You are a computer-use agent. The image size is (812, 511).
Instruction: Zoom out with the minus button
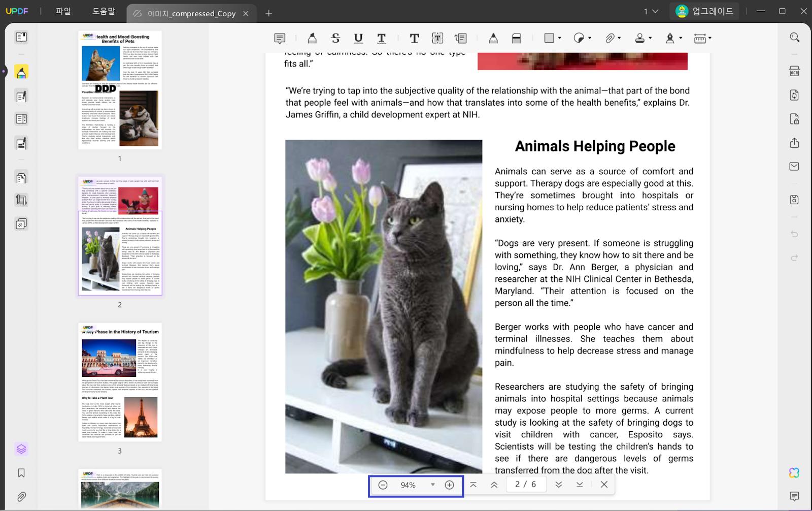[x=383, y=485]
